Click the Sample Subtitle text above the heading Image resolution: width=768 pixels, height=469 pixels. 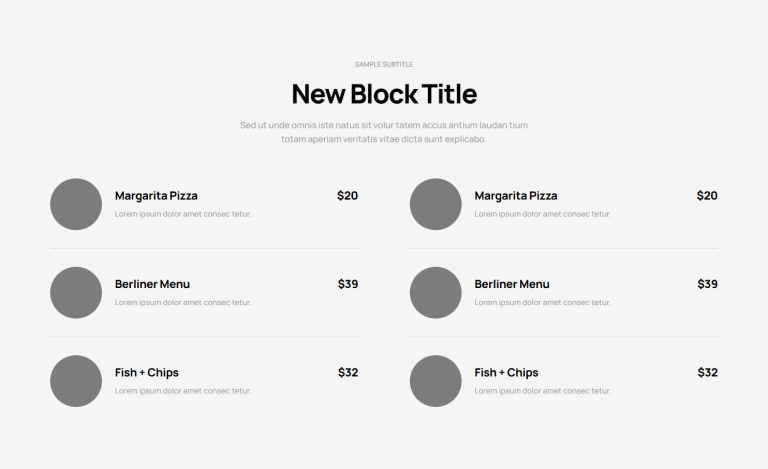[x=384, y=64]
